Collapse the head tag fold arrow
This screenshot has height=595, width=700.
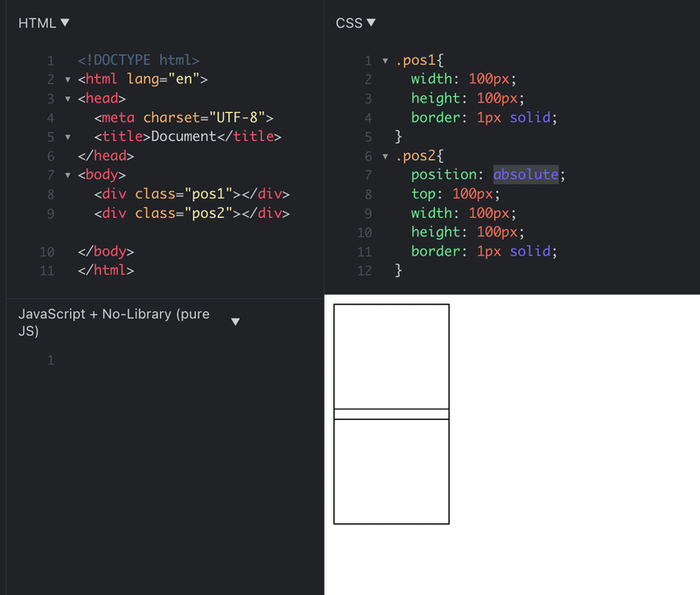(x=68, y=99)
